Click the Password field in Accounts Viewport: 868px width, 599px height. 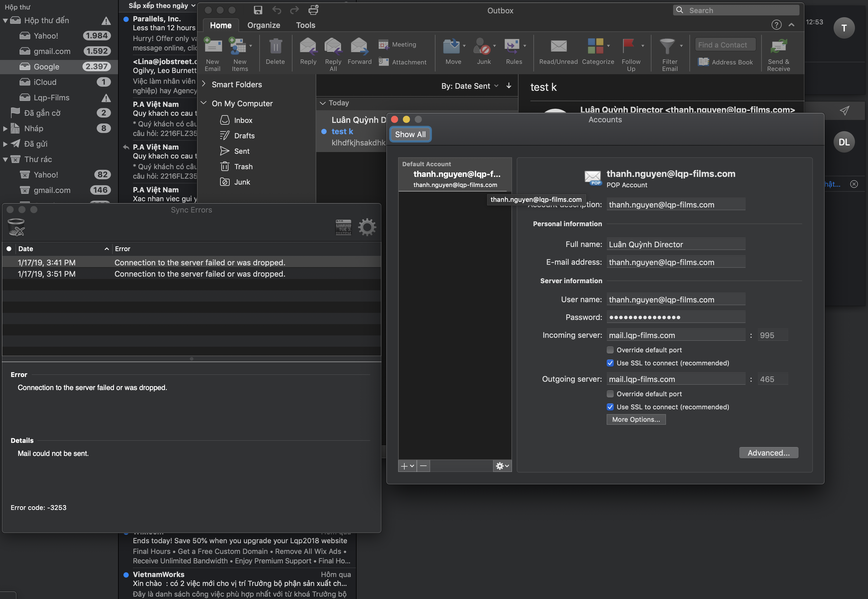click(x=675, y=317)
